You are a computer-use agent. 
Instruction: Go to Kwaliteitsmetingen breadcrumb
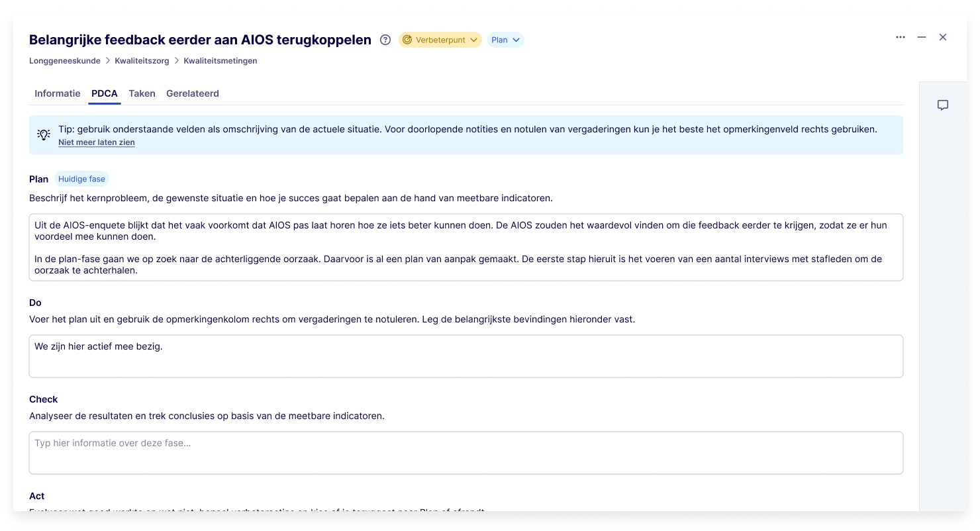pos(220,61)
